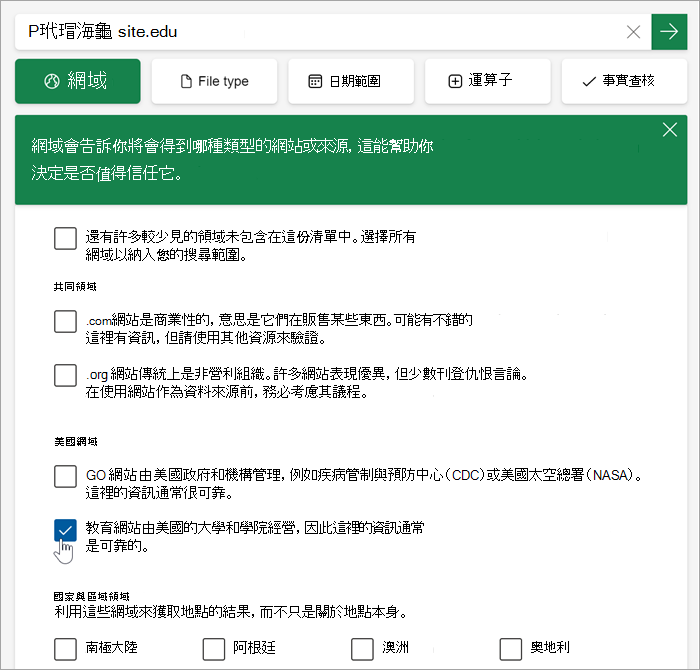Screen dimensions: 700x670
Task: Click the .org website description text
Action: tap(306, 383)
